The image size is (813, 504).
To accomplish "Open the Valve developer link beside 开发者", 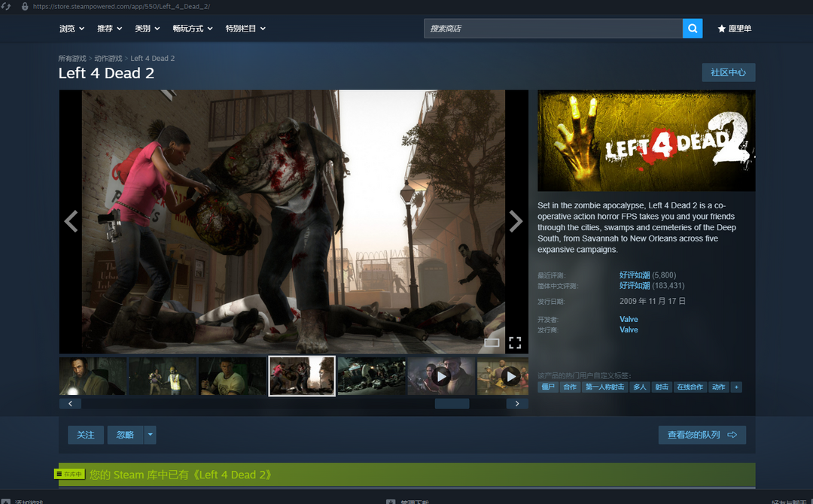I will (629, 319).
